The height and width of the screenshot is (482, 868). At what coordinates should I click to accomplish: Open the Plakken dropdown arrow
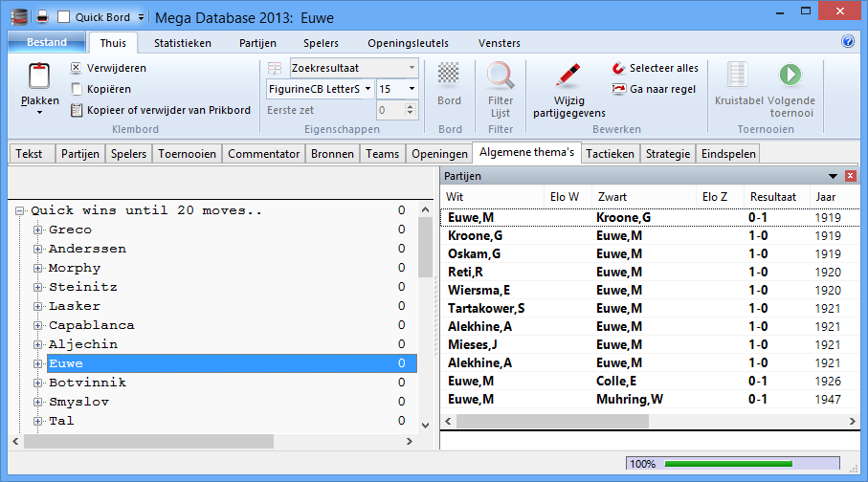coord(39,112)
